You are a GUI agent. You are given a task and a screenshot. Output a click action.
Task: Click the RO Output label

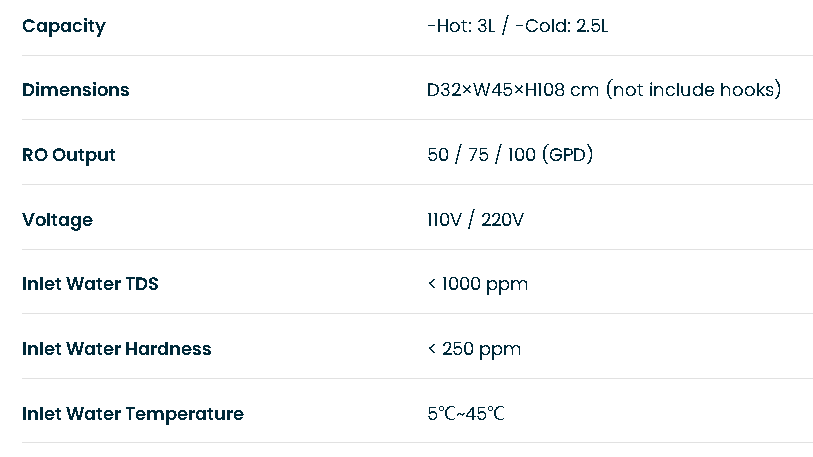(x=68, y=155)
